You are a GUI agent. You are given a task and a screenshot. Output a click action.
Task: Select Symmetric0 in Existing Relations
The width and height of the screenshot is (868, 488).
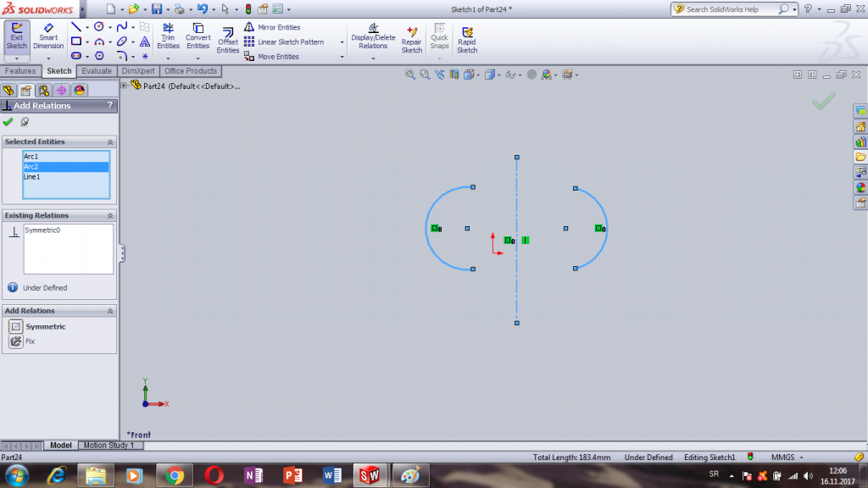(42, 230)
